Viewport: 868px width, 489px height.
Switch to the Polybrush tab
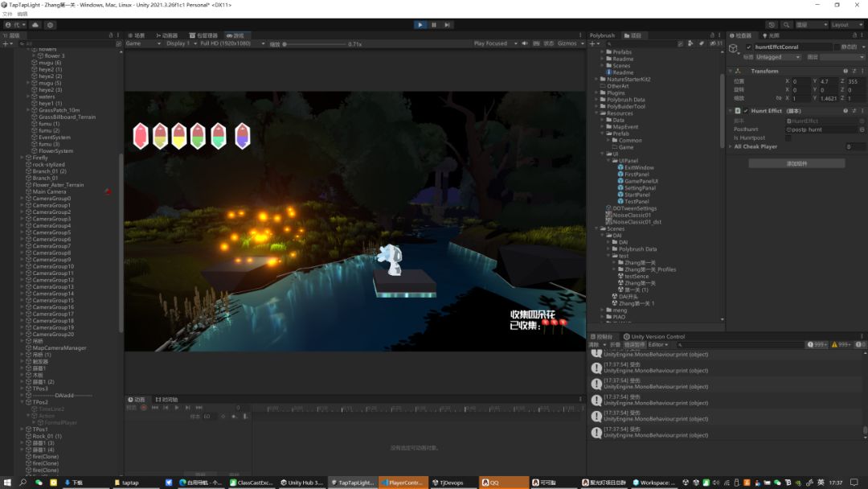(603, 35)
